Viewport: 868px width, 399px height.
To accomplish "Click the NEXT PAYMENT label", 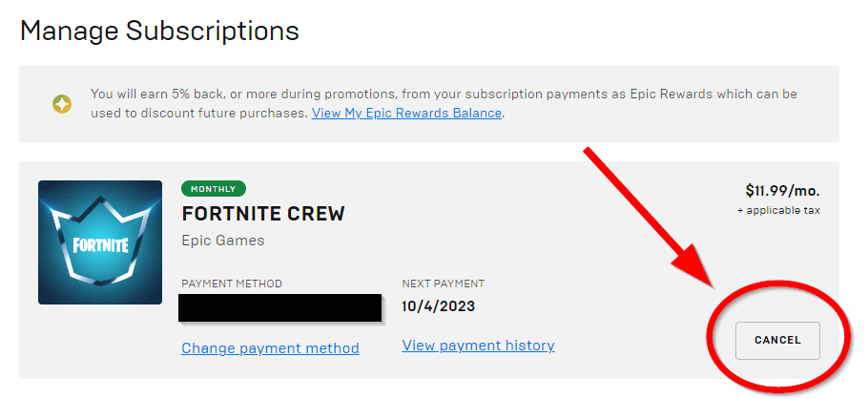I will pos(444,283).
